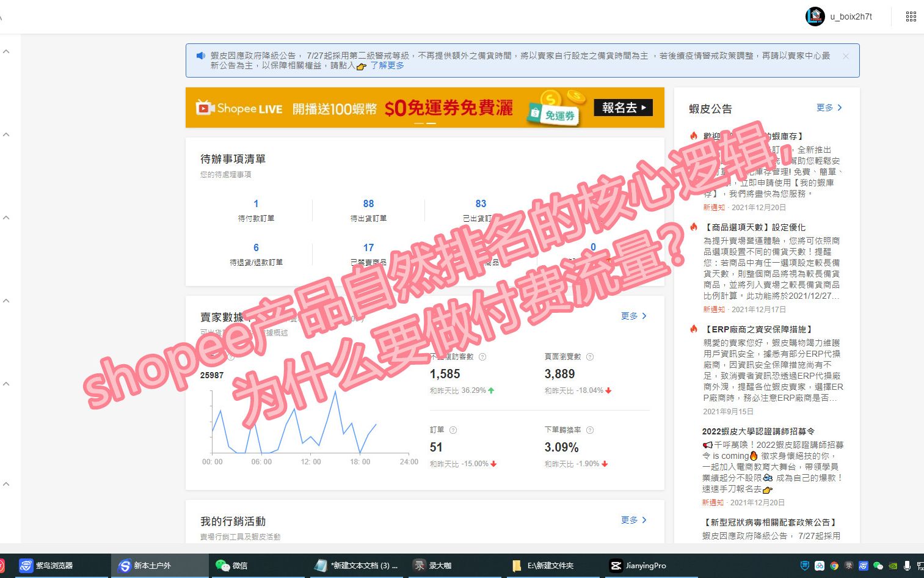Click the help icon beside 訂單
The width and height of the screenshot is (924, 578).
coord(453,430)
